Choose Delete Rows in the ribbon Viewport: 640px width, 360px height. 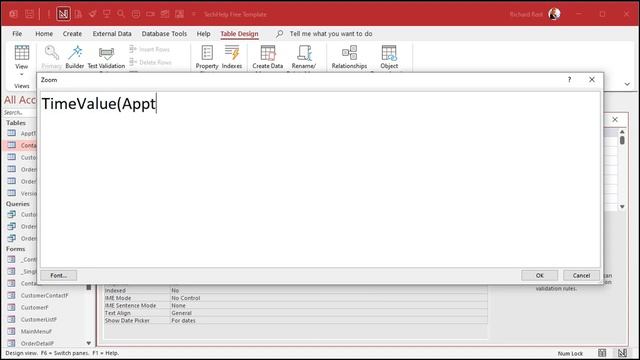click(x=150, y=62)
